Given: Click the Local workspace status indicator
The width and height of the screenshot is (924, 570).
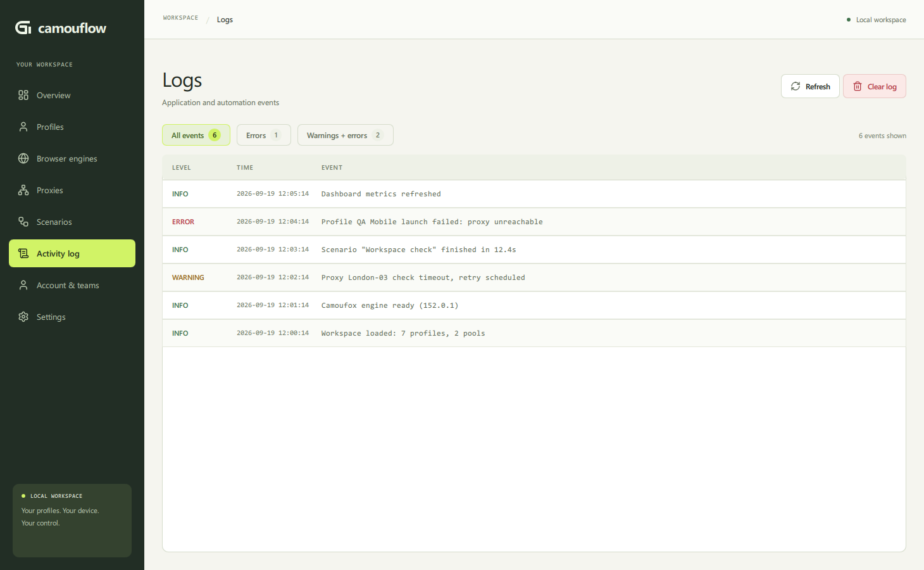Looking at the screenshot, I should click(x=877, y=20).
